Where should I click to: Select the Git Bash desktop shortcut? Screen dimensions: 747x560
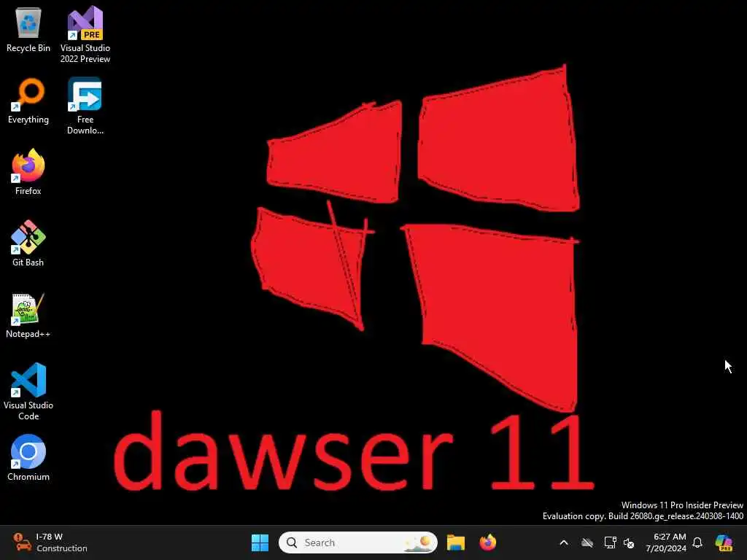pyautogui.click(x=28, y=244)
